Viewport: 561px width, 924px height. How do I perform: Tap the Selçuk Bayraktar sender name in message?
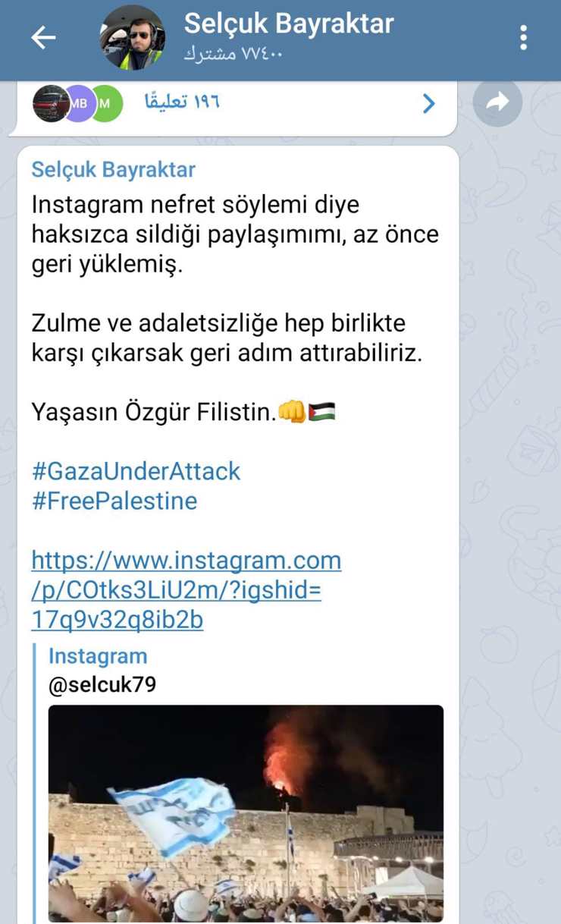pyautogui.click(x=113, y=169)
